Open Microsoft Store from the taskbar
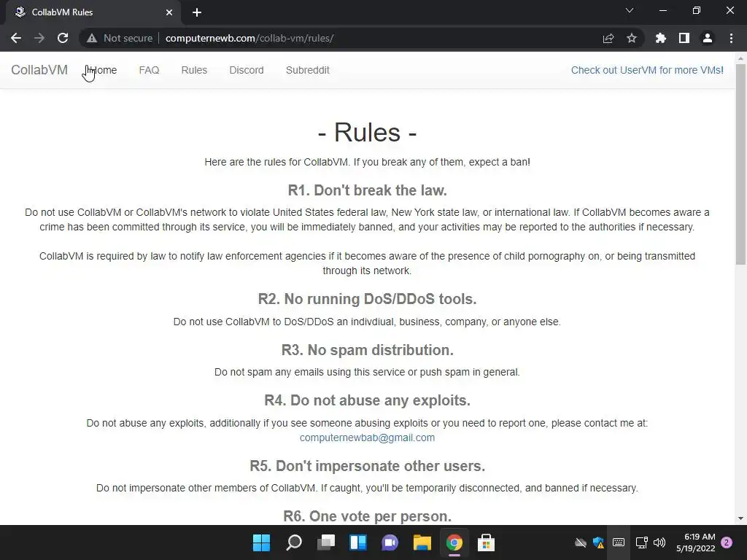Viewport: 747px width, 560px height. (x=487, y=542)
